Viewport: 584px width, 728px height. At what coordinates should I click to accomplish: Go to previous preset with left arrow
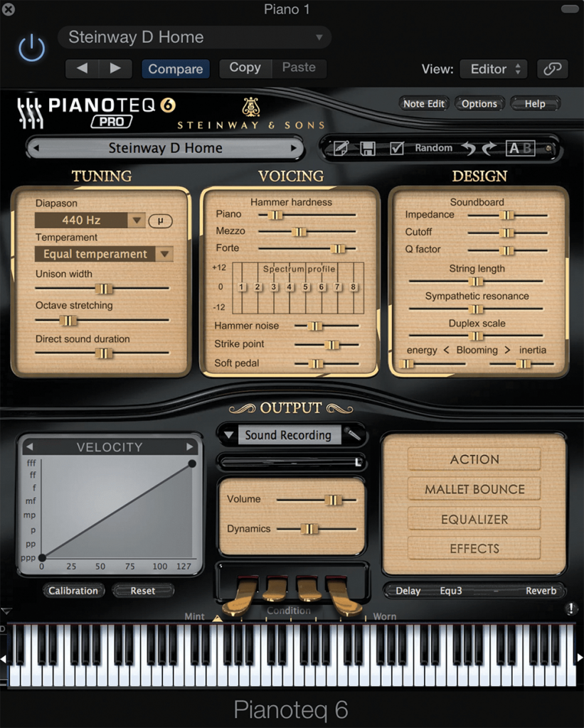tap(83, 69)
